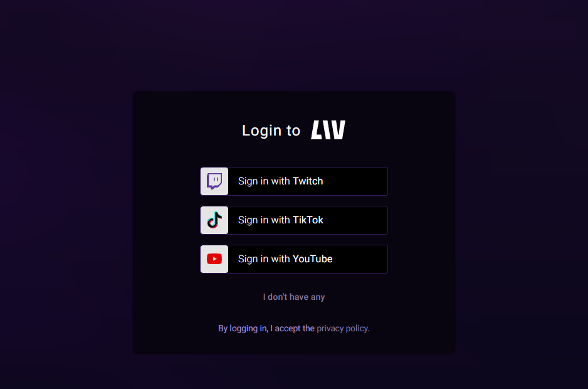Click the bold word Twitch

click(x=308, y=181)
